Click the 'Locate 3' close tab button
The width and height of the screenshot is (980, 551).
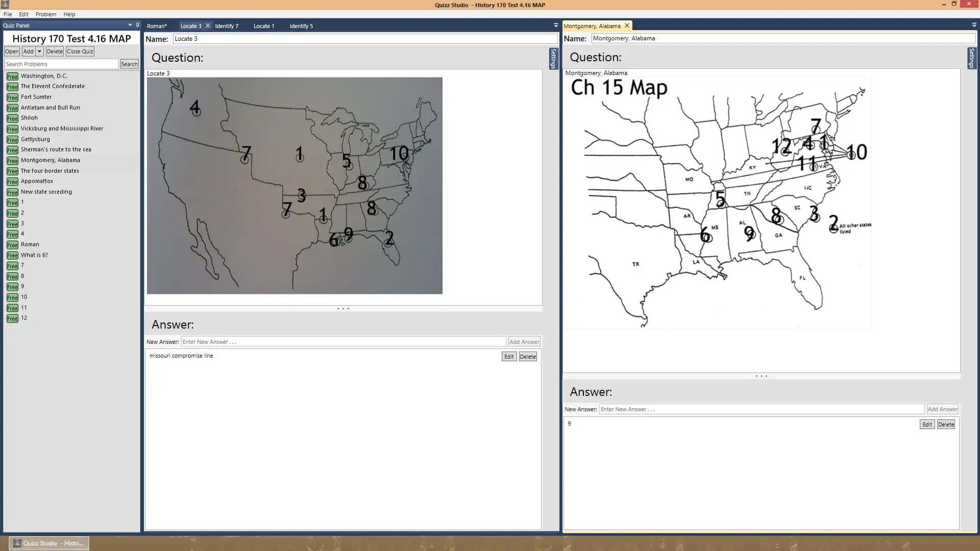coord(207,26)
